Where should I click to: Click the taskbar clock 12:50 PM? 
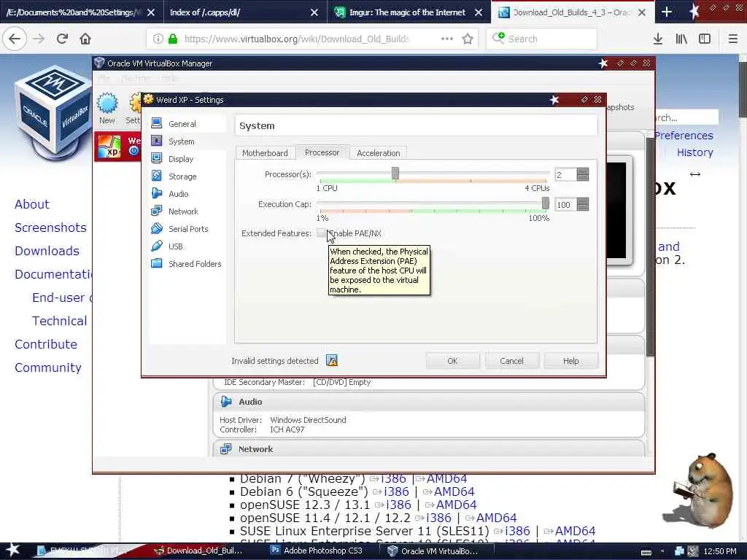tap(720, 551)
